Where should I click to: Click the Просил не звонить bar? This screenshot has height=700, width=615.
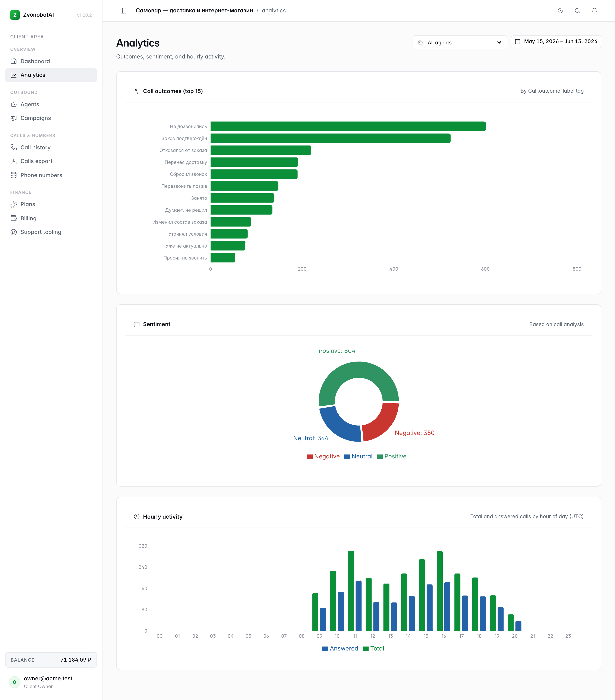pyautogui.click(x=223, y=258)
